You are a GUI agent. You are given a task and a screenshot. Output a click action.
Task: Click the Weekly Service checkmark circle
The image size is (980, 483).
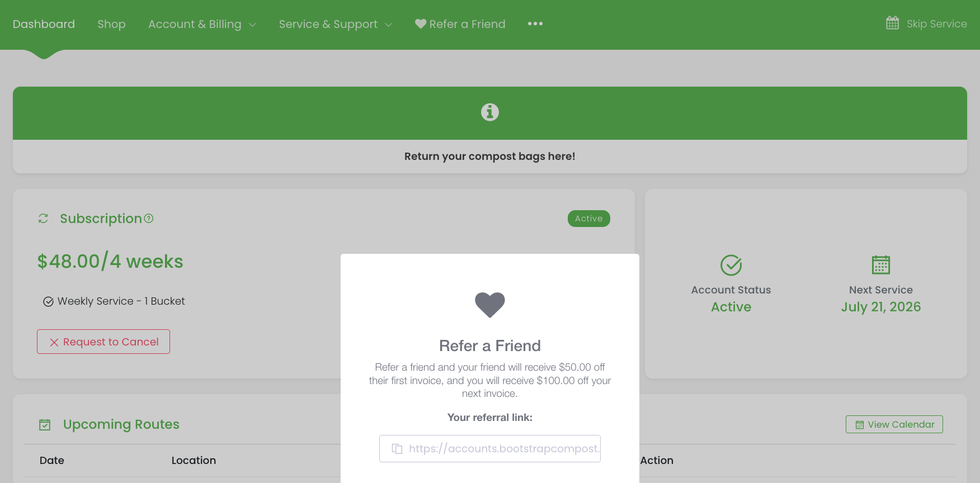49,302
